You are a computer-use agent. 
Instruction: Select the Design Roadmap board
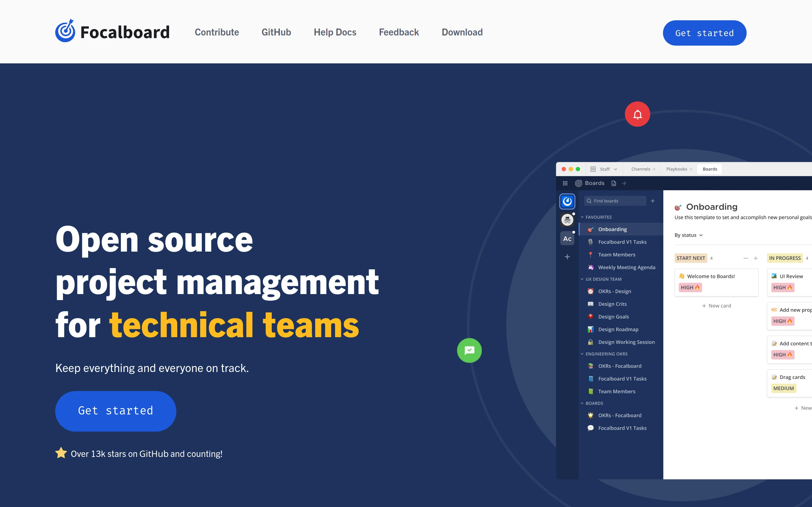point(618,329)
